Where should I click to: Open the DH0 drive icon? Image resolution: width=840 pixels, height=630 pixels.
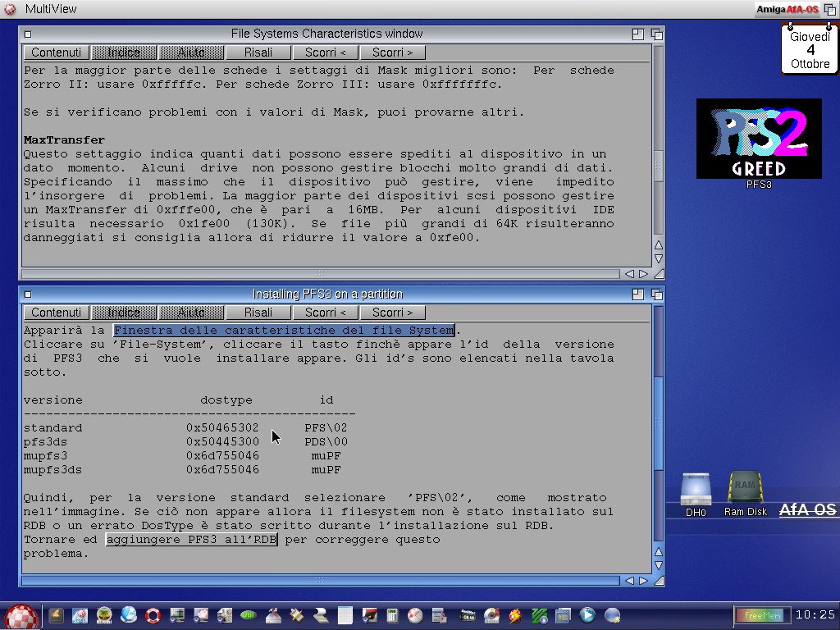pos(696,491)
